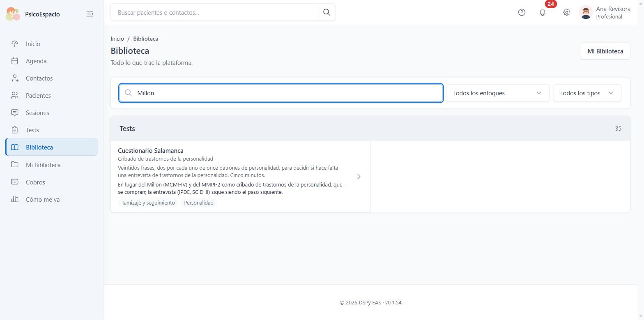This screenshot has height=320, width=644.
Task: Click the search magnifier button in top bar
Action: click(327, 12)
